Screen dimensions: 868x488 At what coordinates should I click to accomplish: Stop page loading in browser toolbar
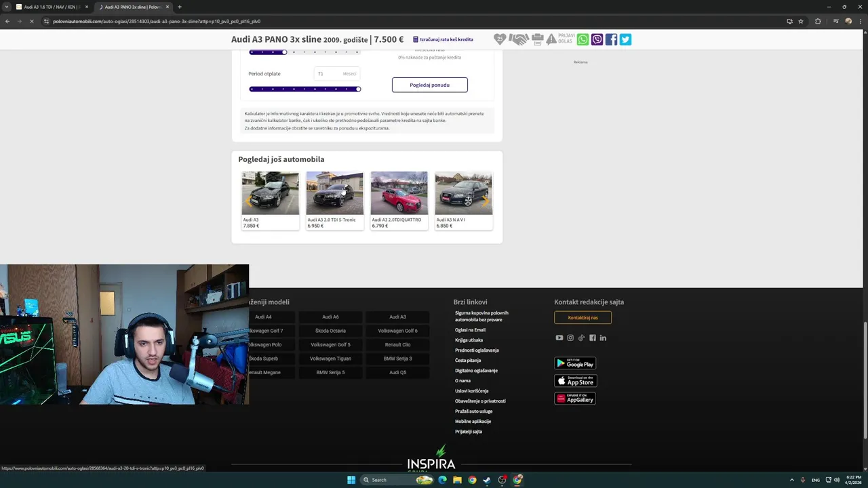(31, 21)
